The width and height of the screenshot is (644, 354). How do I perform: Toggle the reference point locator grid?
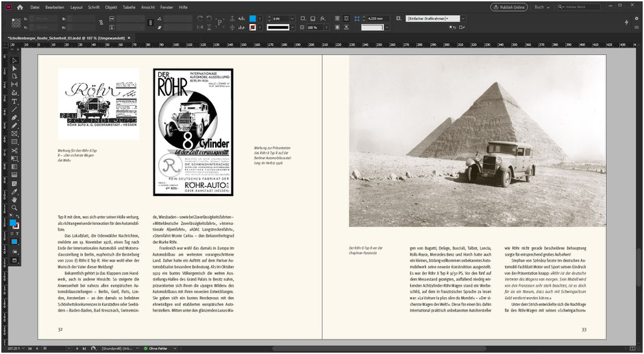(x=16, y=23)
